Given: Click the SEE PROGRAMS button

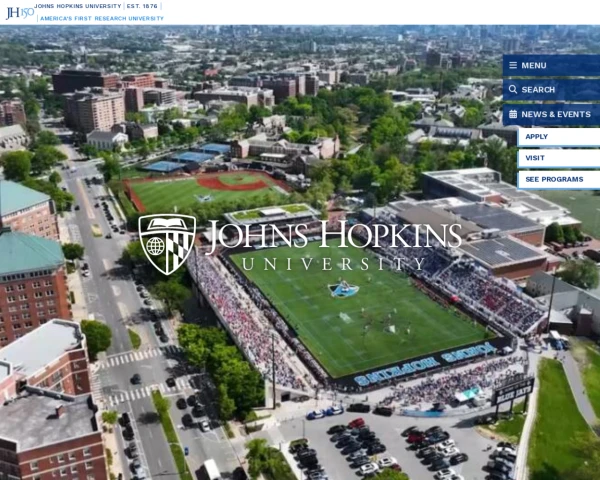Looking at the screenshot, I should (559, 180).
